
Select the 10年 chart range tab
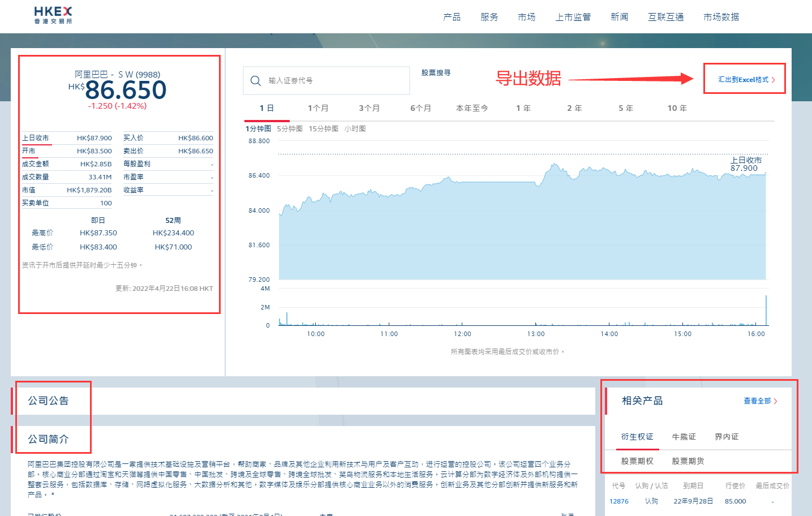(x=677, y=108)
